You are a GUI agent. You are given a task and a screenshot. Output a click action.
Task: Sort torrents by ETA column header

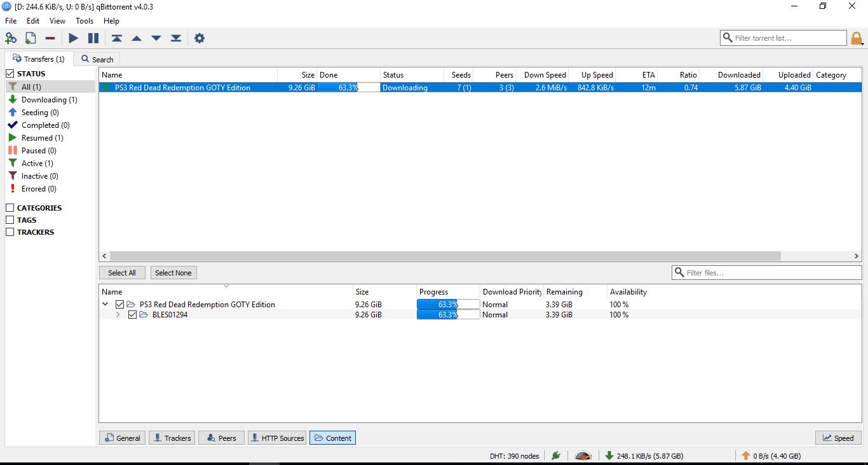click(637, 75)
